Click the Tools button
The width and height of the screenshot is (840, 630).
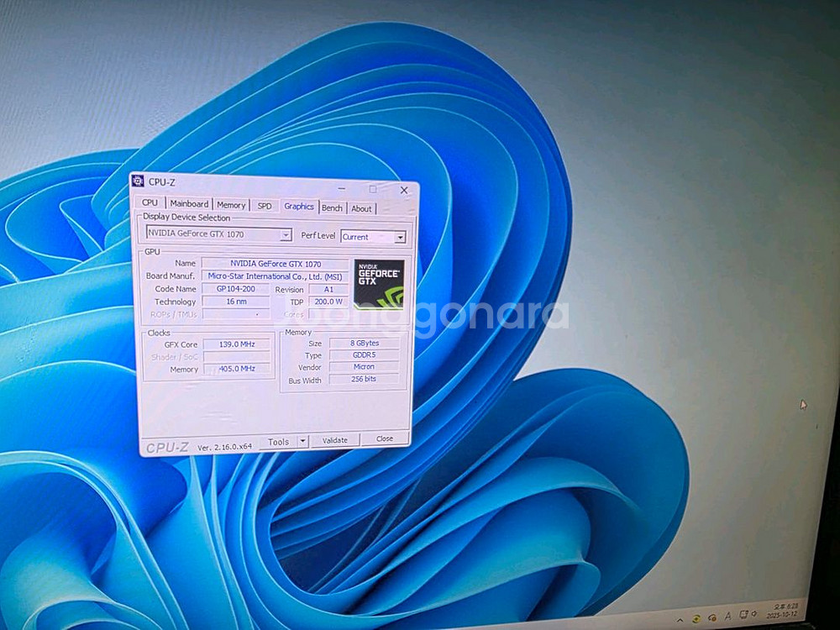coord(278,442)
